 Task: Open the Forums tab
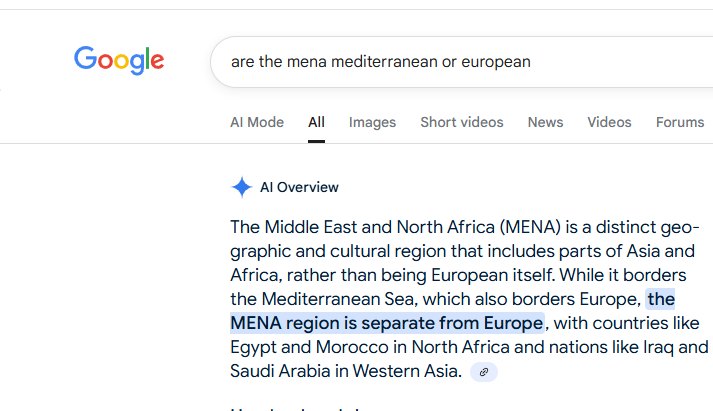[x=680, y=122]
